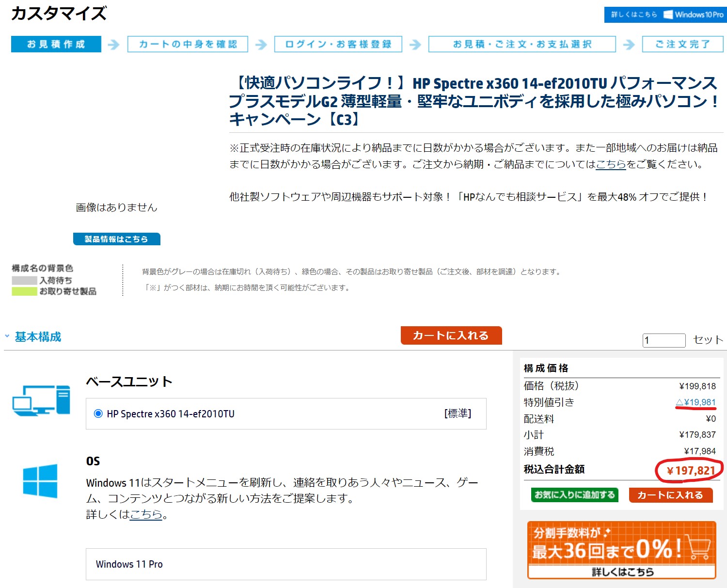Click the ¥197,821 total amount
The width and height of the screenshot is (727, 588).
pyautogui.click(x=691, y=470)
